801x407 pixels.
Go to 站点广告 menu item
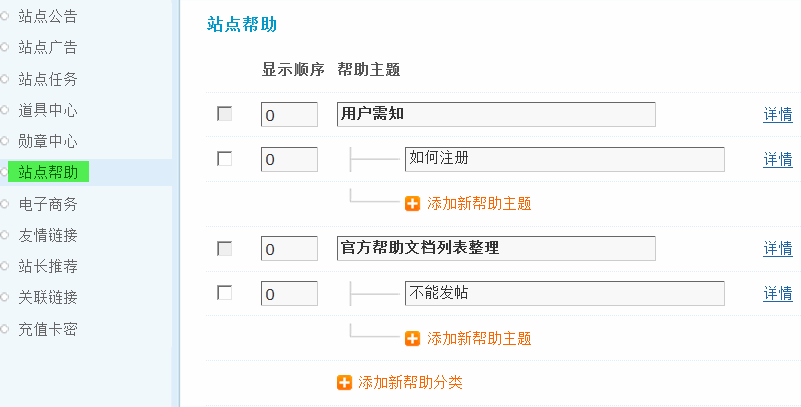(x=48, y=47)
